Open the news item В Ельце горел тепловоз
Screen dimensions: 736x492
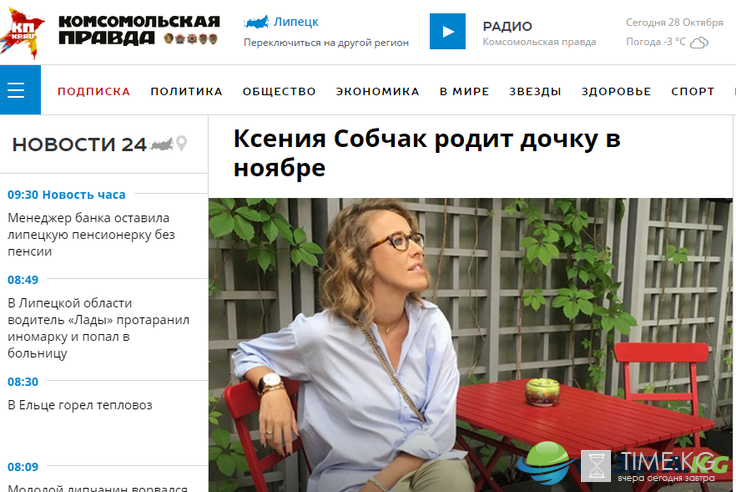(80, 405)
